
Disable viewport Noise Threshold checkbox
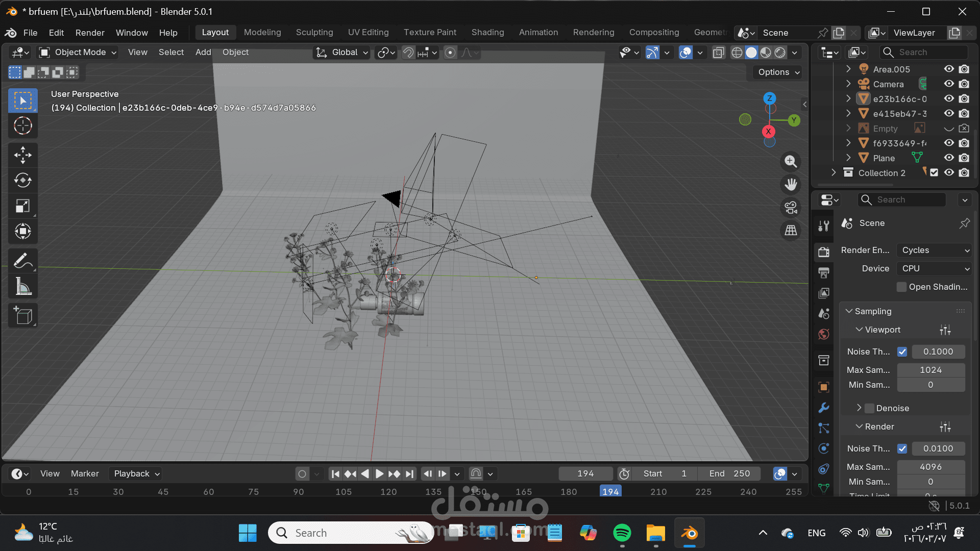click(902, 352)
